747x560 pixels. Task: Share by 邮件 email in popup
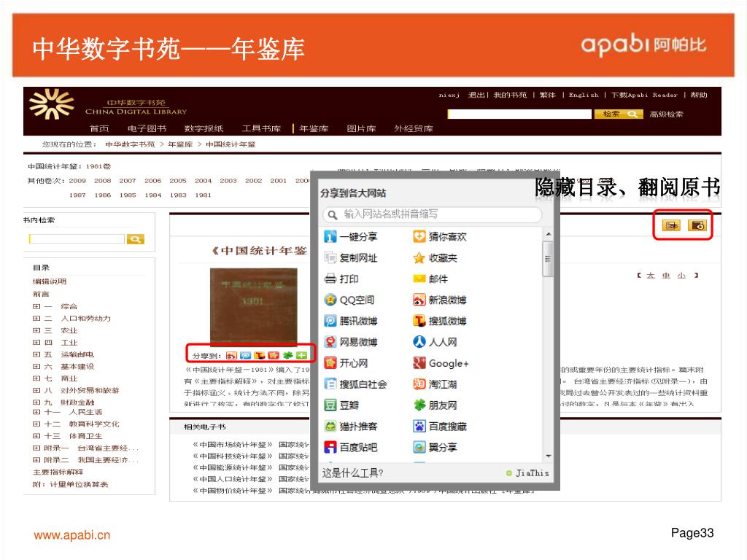(430, 279)
